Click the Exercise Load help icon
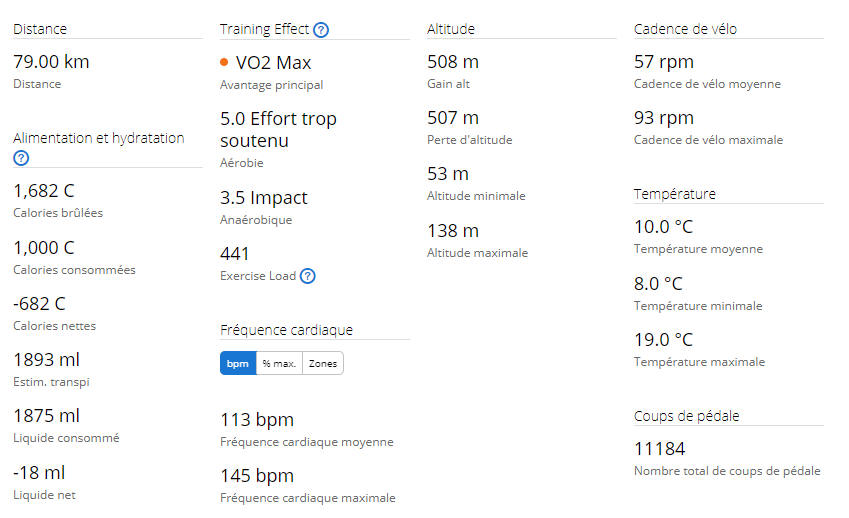 coord(308,276)
